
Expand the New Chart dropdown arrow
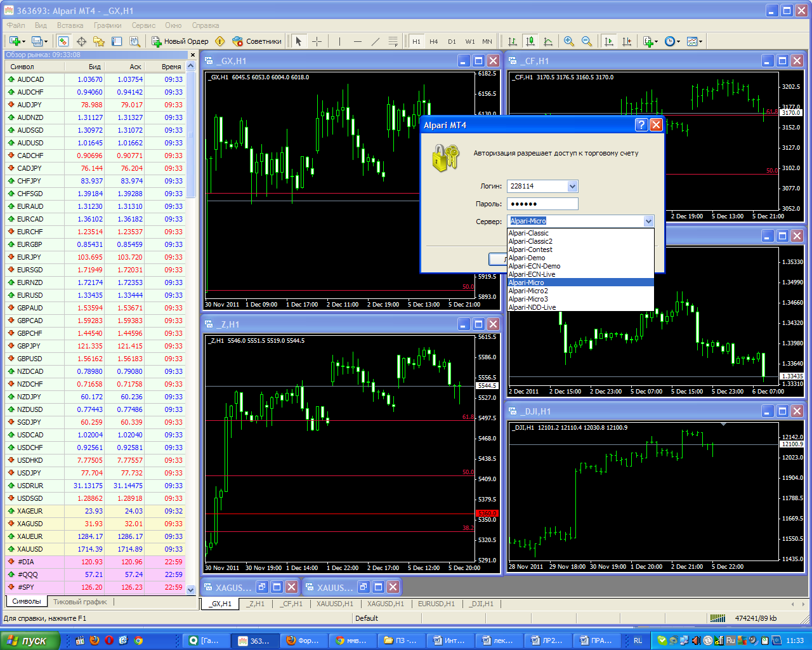23,42
